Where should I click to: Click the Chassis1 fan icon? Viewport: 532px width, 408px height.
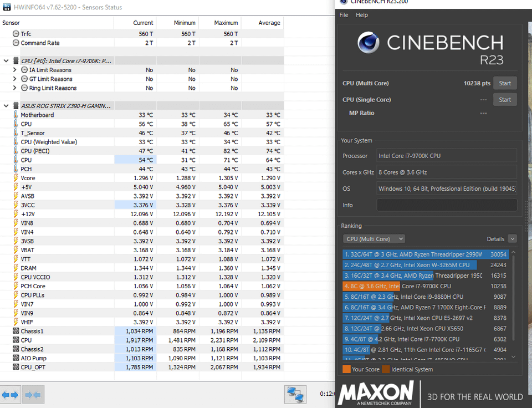coord(16,330)
